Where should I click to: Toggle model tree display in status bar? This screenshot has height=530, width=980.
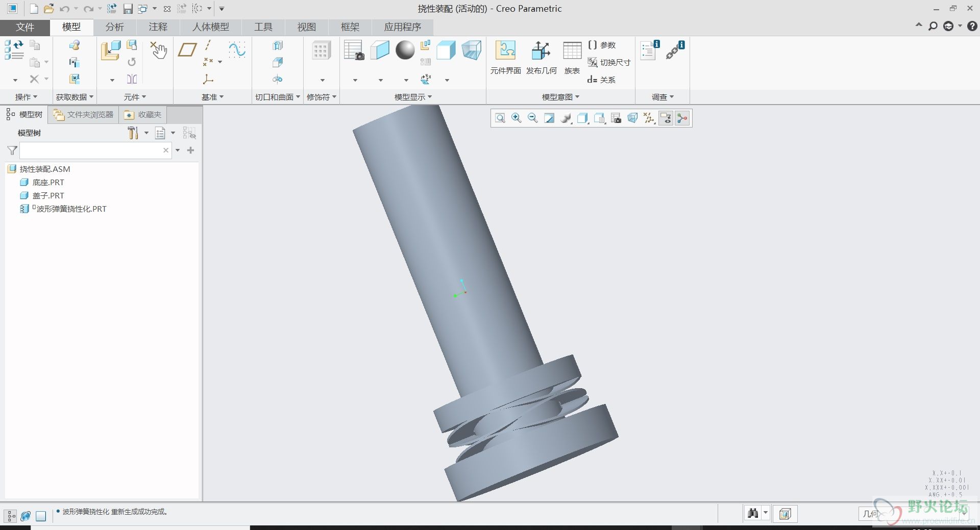tap(11, 516)
